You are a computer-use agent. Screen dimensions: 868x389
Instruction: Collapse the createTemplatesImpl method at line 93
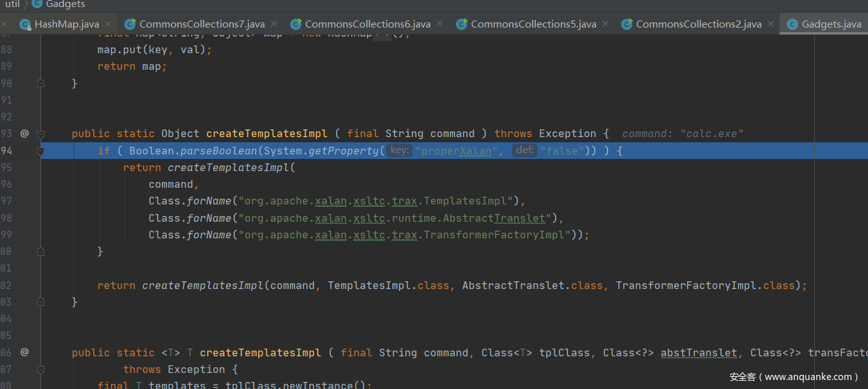pyautogui.click(x=41, y=134)
